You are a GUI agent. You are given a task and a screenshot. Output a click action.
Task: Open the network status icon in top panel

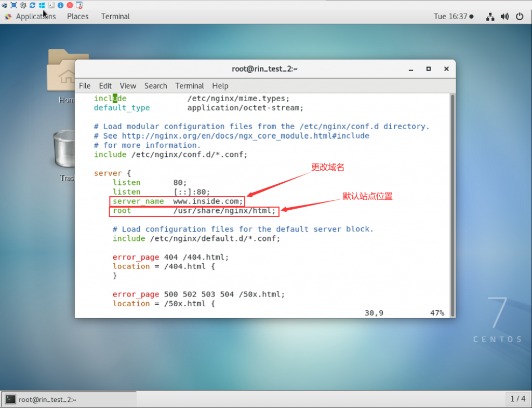(x=490, y=17)
